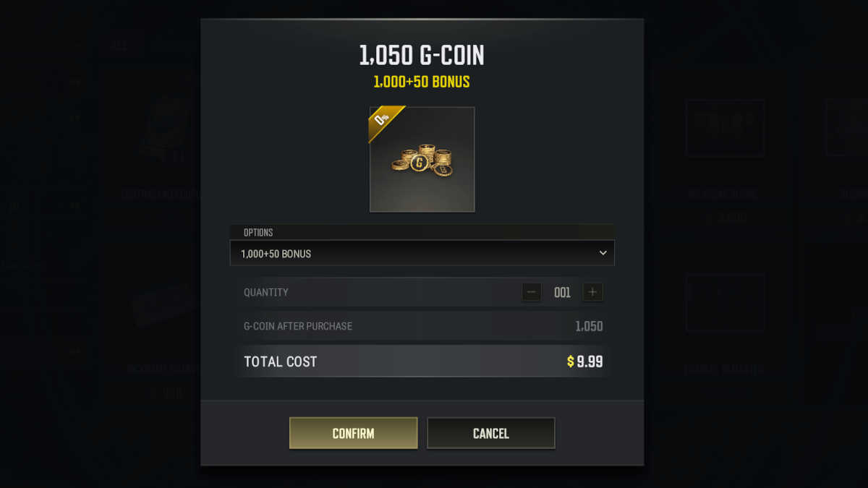The width and height of the screenshot is (868, 488).
Task: Confirm the G-Coin purchase
Action: 353,433
